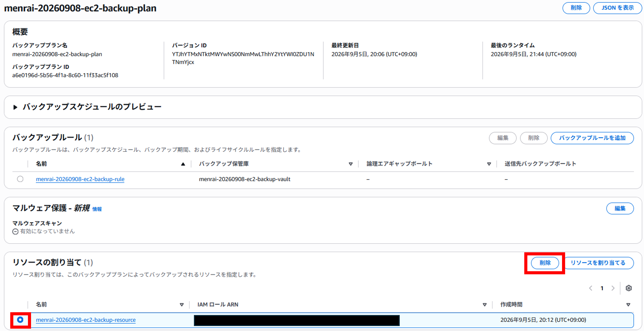Click the 最後のランタイム value 21:44
The width and height of the screenshot is (644, 331).
(x=533, y=54)
